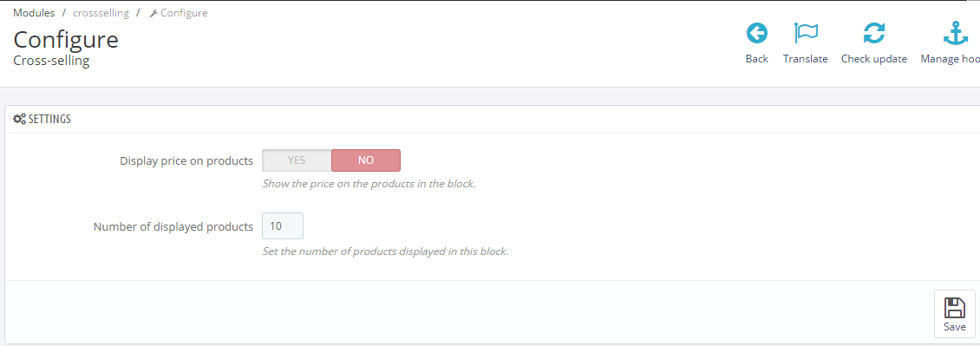Click the Check update text label

point(873,59)
